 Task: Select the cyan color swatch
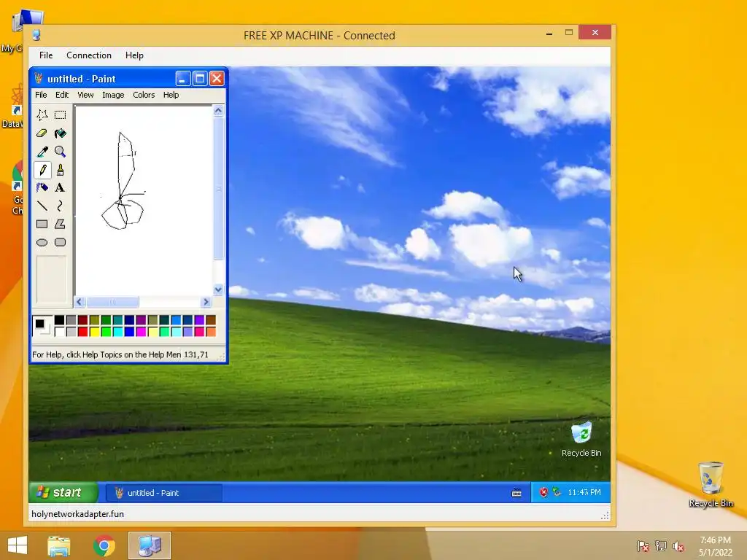click(x=117, y=332)
